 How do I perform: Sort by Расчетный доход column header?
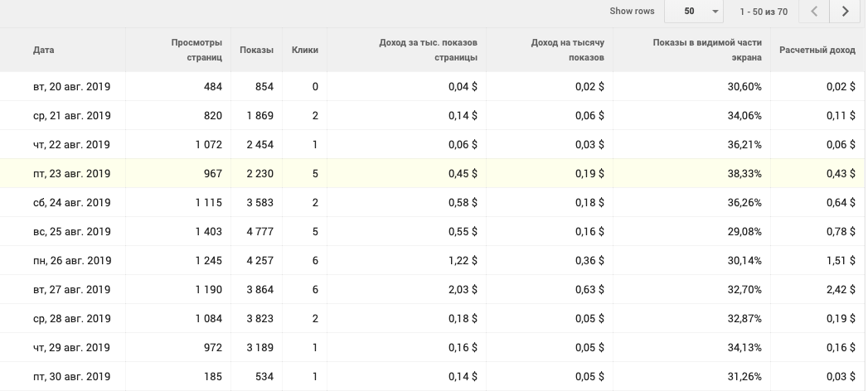817,50
